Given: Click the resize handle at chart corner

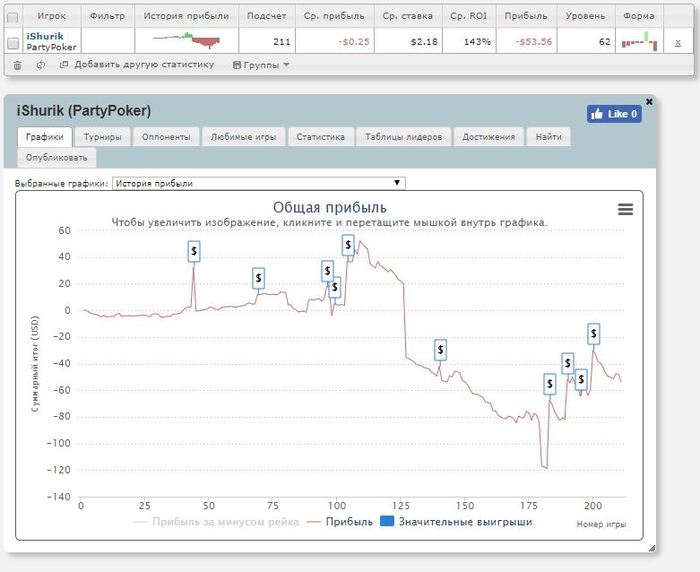Looking at the screenshot, I should click(652, 548).
